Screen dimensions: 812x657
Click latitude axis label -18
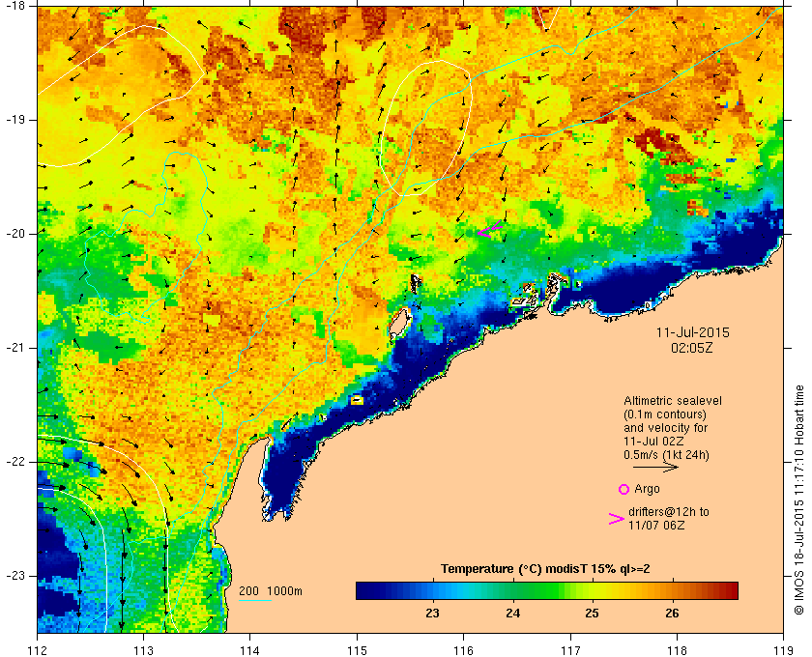(x=14, y=6)
